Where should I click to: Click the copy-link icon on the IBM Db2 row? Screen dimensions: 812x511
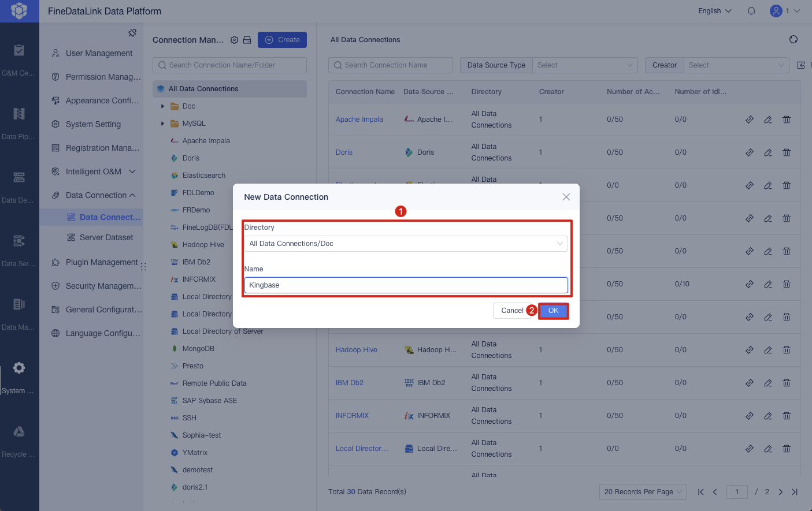[750, 382]
